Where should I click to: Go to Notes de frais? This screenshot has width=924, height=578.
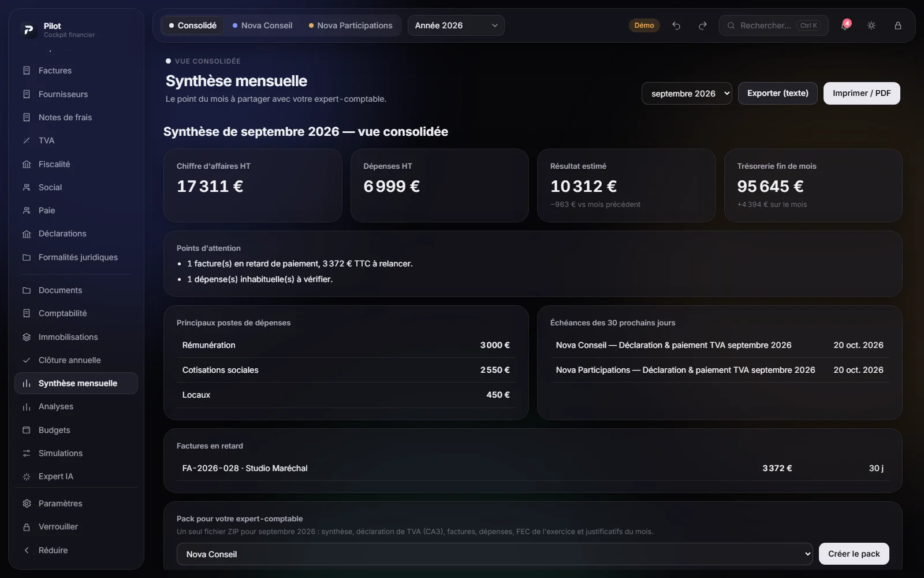coord(76,117)
